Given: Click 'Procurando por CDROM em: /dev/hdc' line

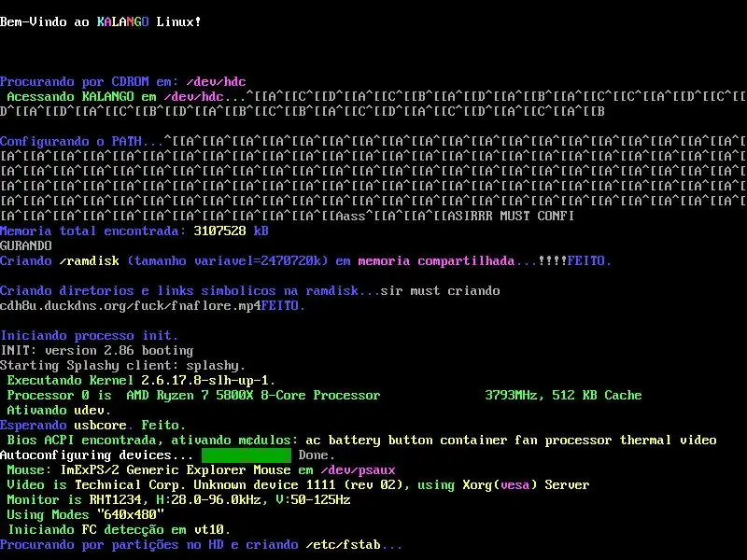Looking at the screenshot, I should tap(123, 82).
